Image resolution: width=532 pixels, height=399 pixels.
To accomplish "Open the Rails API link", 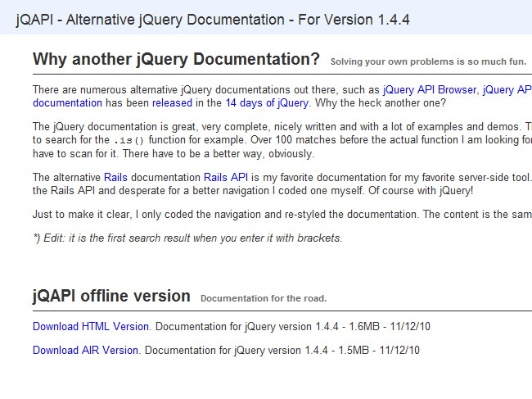I will (x=226, y=177).
